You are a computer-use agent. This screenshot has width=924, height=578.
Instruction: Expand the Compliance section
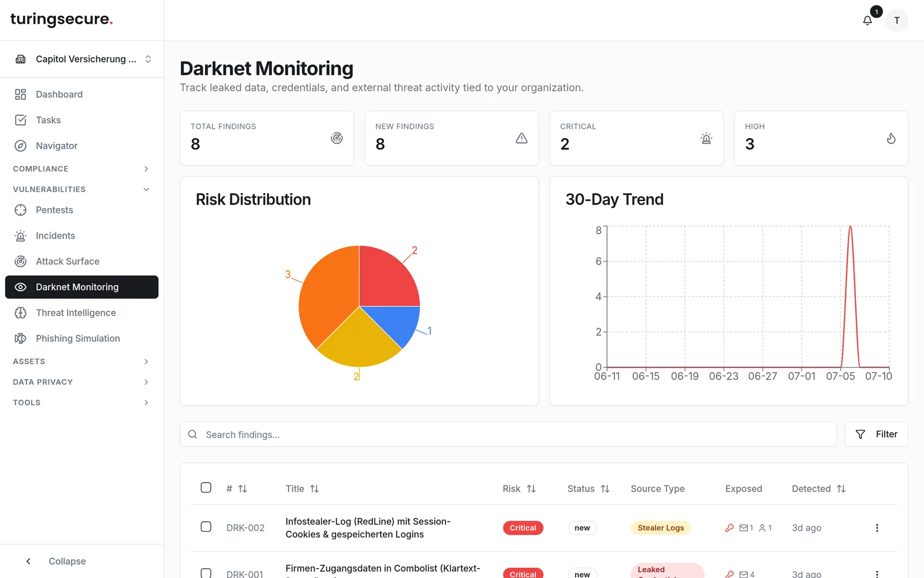82,169
